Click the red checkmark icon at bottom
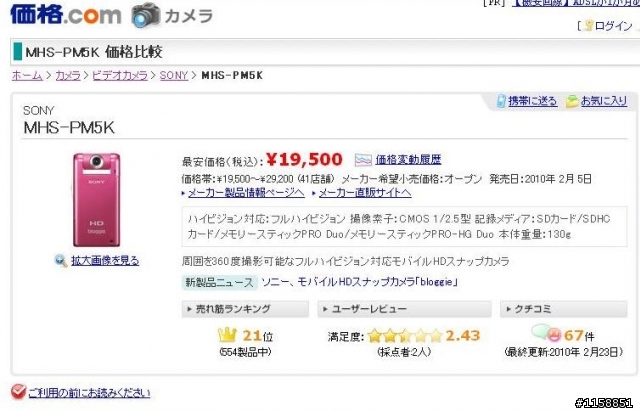 [x=18, y=391]
